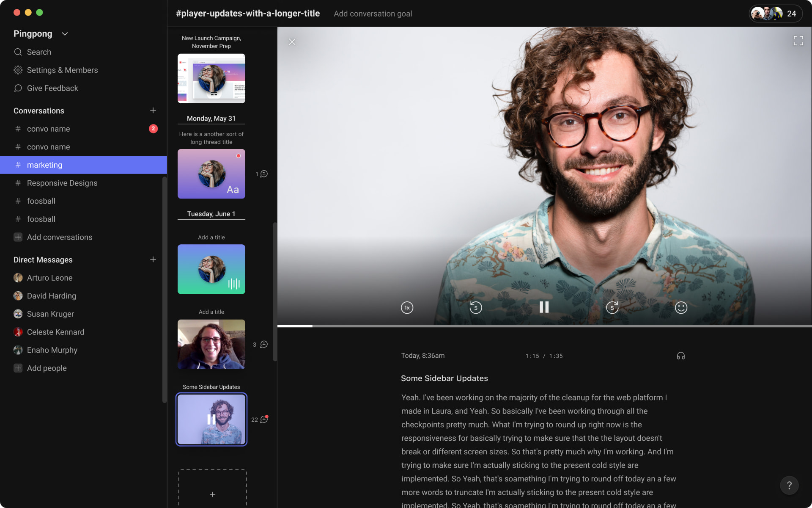Viewport: 812px width, 508px height.
Task: Open woman webcam video thumbnail
Action: (211, 344)
